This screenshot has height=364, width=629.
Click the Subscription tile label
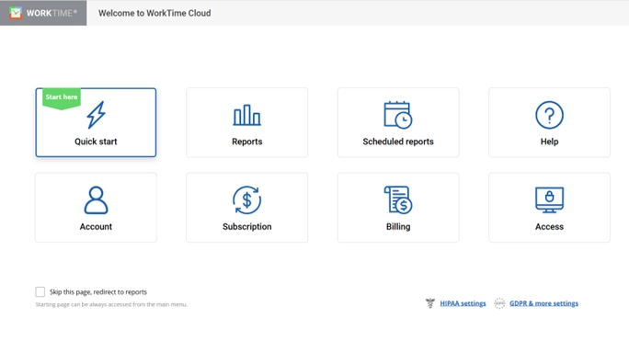(x=247, y=226)
